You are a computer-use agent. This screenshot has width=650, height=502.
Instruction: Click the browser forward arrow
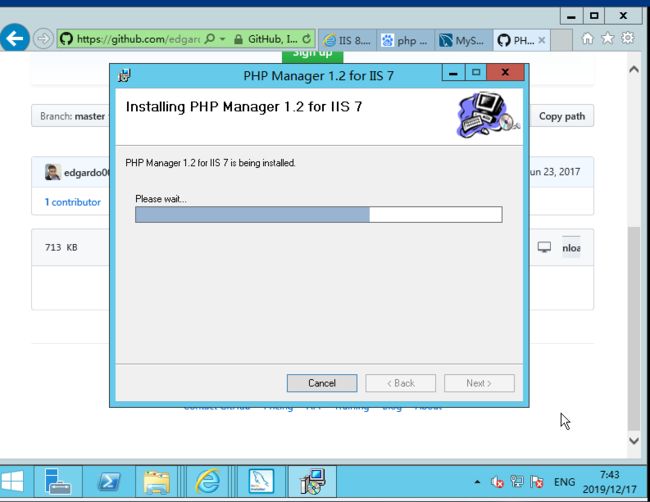pos(43,39)
